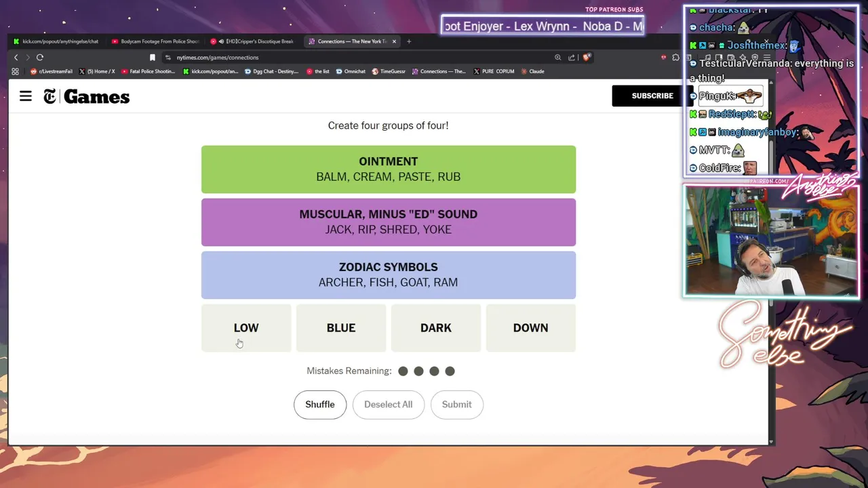Open the TimeGuessr bookmark
The image size is (868, 488).
389,71
